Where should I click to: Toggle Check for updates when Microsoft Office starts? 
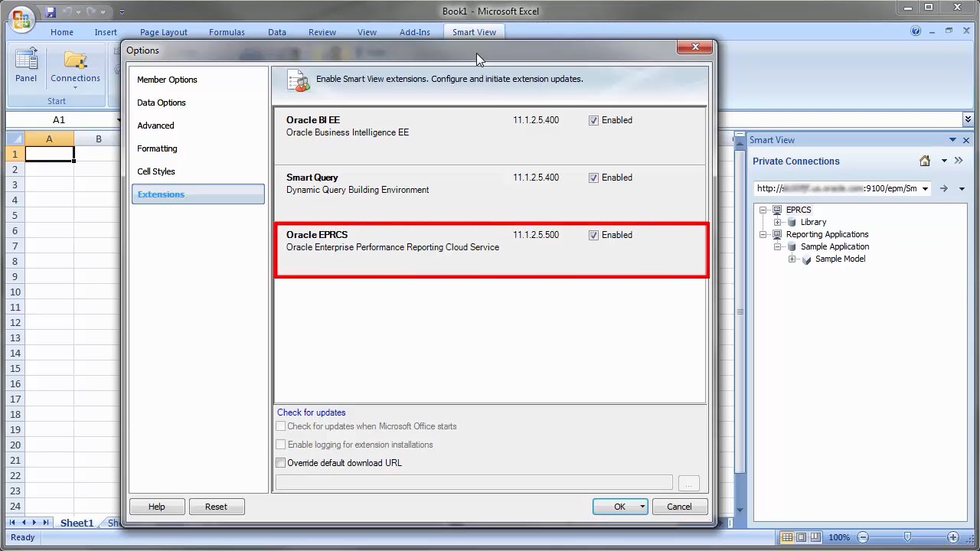click(281, 426)
